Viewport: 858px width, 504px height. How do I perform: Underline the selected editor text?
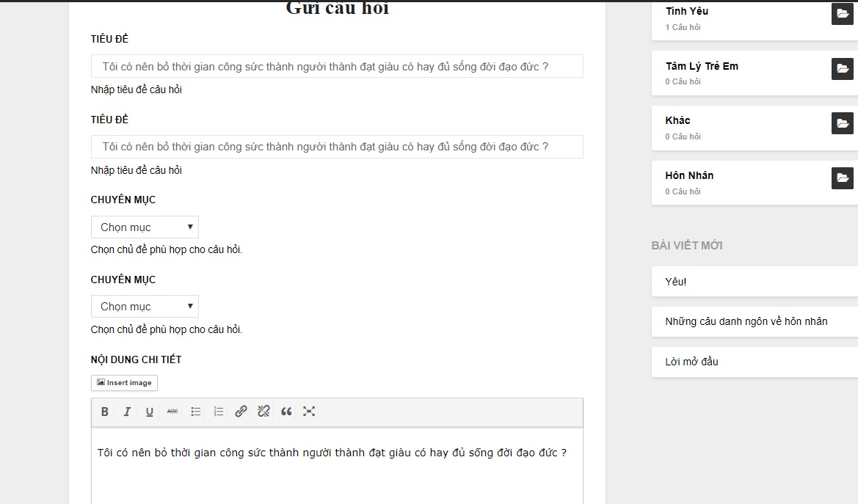[x=150, y=412]
